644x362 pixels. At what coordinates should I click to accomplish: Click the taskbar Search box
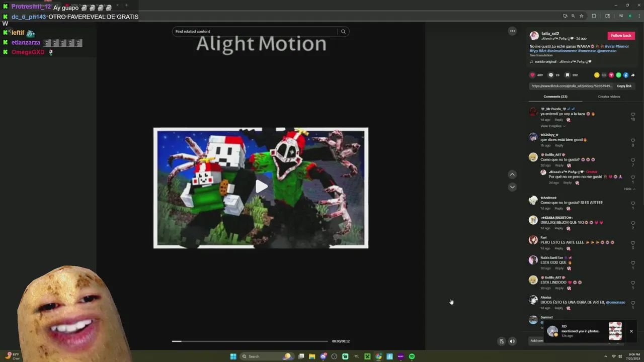pos(267,356)
